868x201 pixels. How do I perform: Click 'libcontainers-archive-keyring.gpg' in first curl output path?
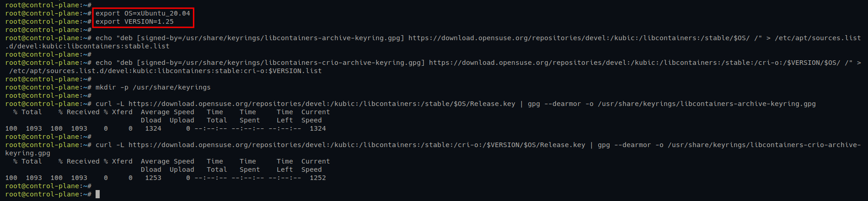(748, 104)
